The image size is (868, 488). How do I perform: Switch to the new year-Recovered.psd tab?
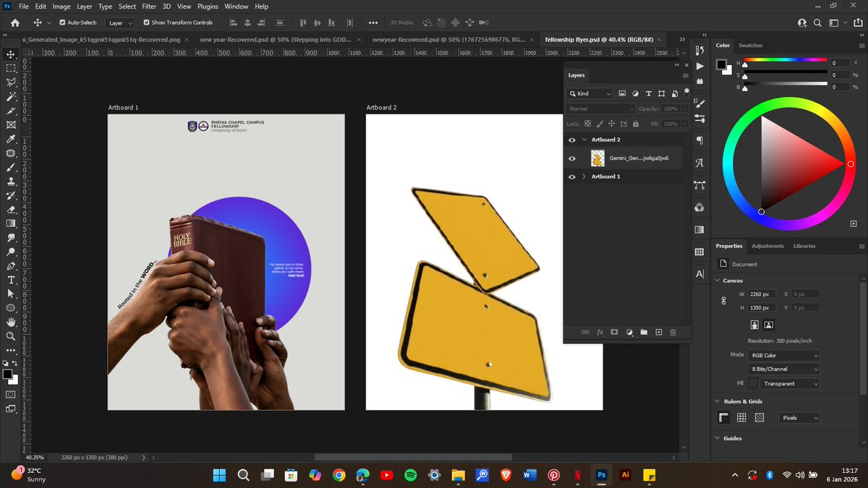(x=275, y=39)
